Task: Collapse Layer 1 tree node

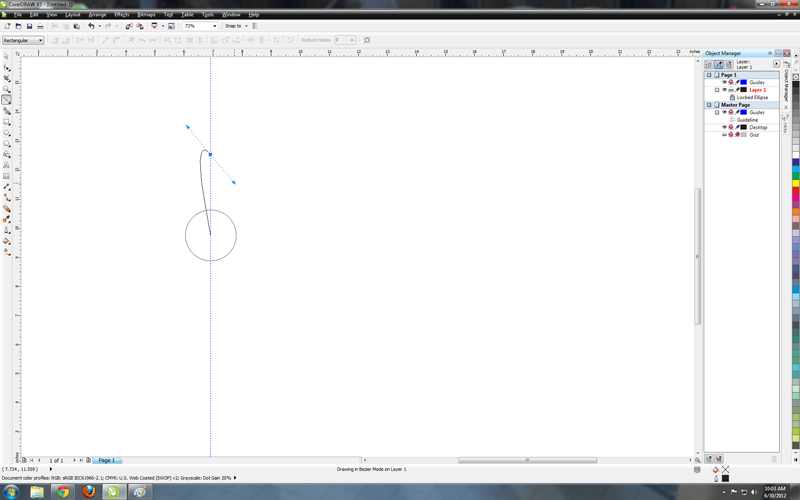Action: (716, 90)
